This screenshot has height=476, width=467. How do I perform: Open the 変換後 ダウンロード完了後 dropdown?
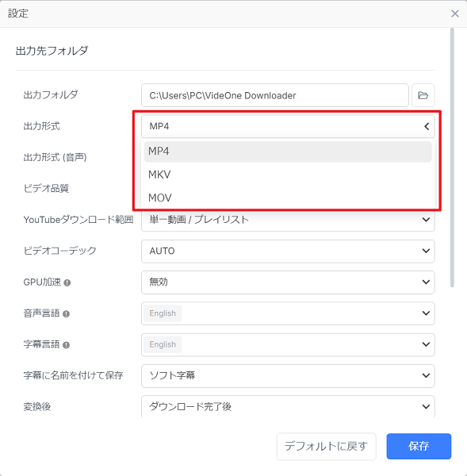pos(288,406)
